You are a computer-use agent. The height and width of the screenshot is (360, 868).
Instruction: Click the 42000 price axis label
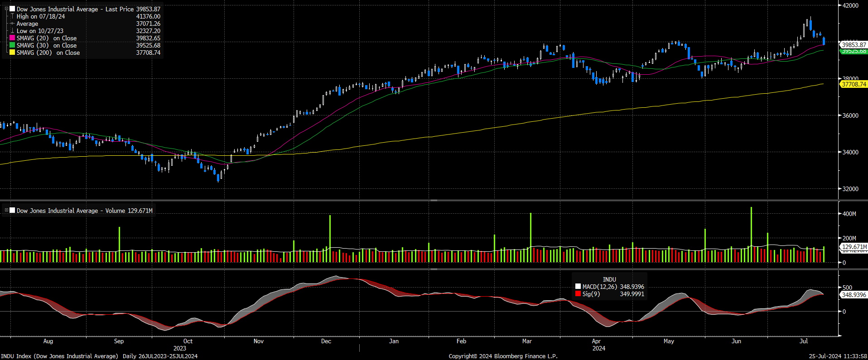click(x=850, y=5)
